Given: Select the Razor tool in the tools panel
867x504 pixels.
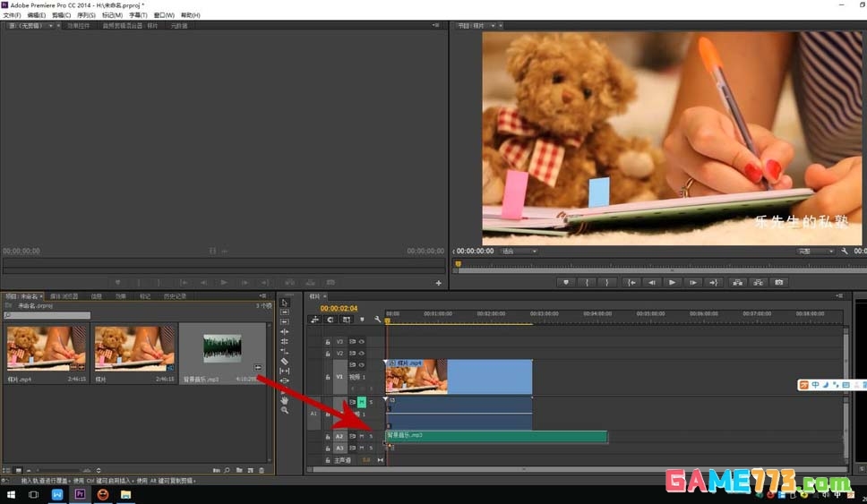Looking at the screenshot, I should pyautogui.click(x=285, y=361).
